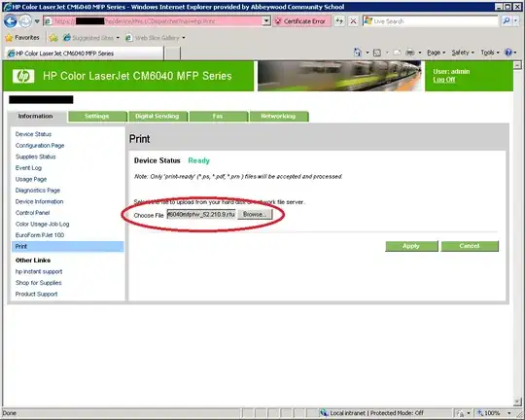Screen dimensions: 525x420
Task: Click the Log Off link
Action: [x=443, y=80]
